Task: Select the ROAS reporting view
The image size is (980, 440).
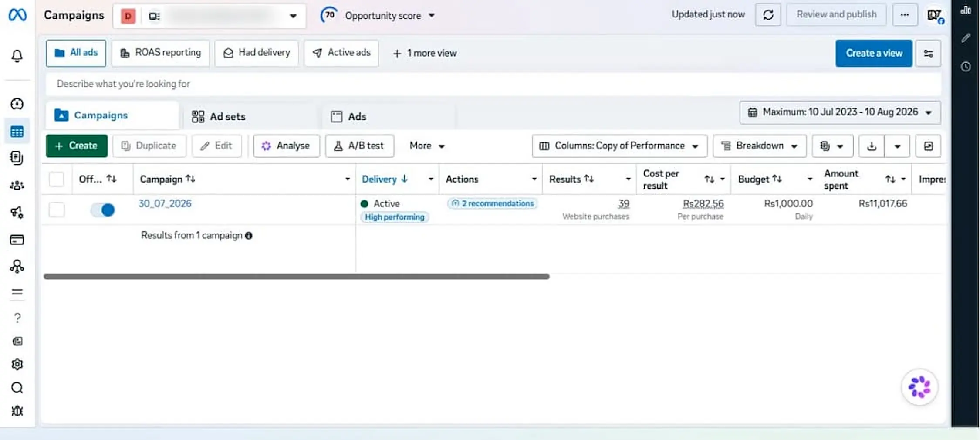Action: (x=160, y=53)
